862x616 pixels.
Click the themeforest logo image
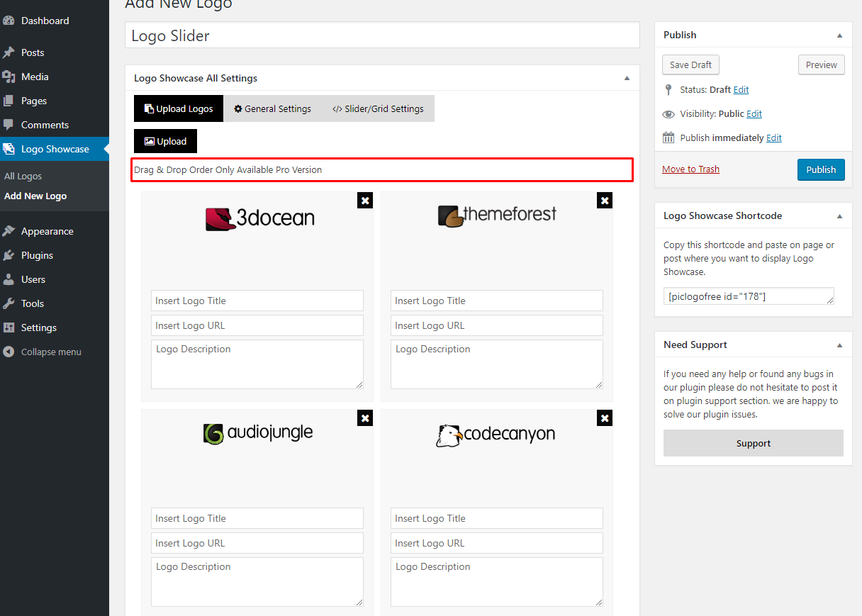497,215
